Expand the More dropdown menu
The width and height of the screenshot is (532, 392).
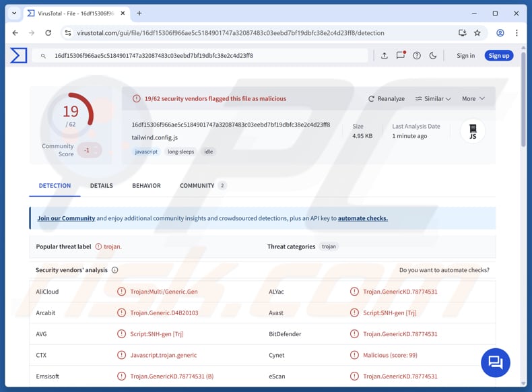click(x=473, y=99)
